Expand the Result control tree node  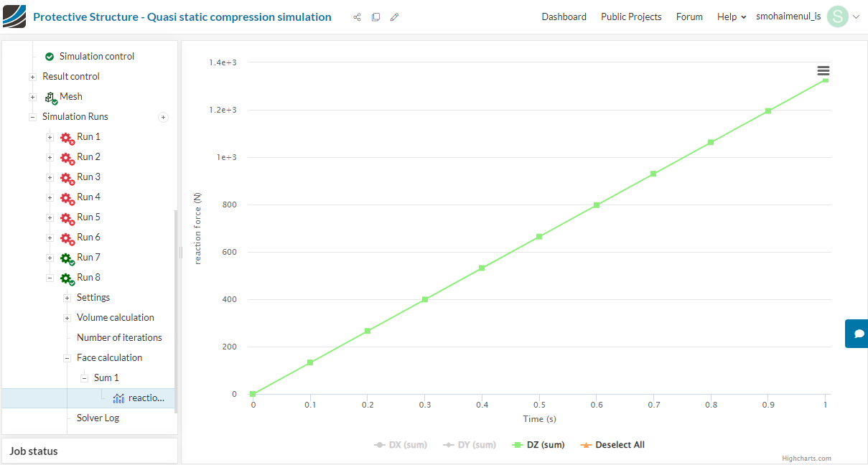click(32, 77)
